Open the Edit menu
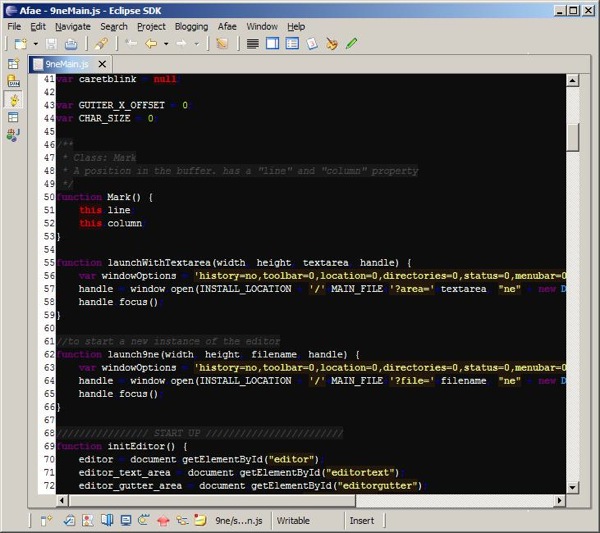The width and height of the screenshot is (600, 533). point(38,26)
